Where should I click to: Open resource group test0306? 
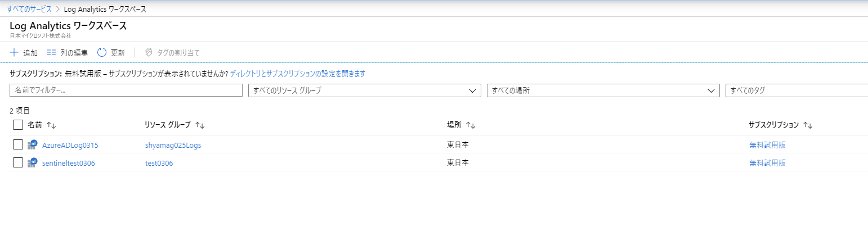pos(159,163)
